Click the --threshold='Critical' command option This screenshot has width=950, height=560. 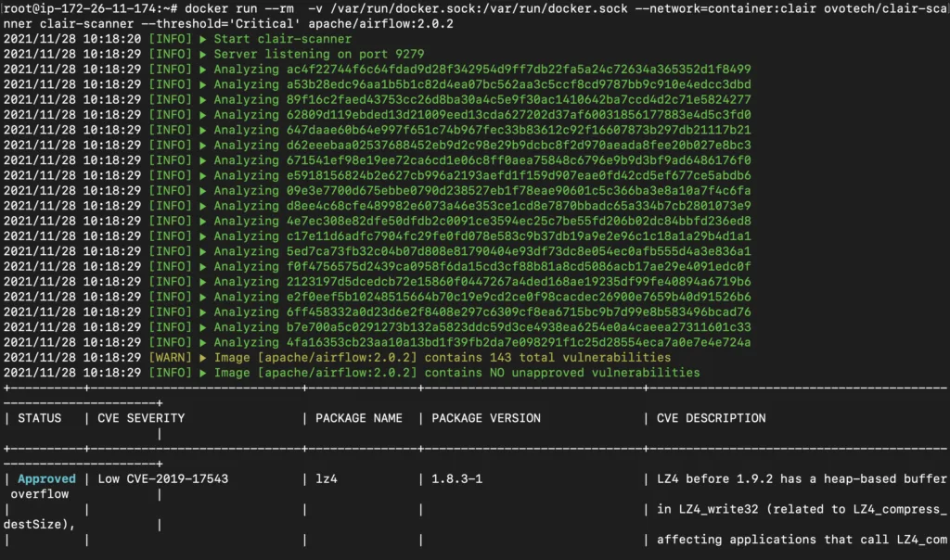coord(221,23)
